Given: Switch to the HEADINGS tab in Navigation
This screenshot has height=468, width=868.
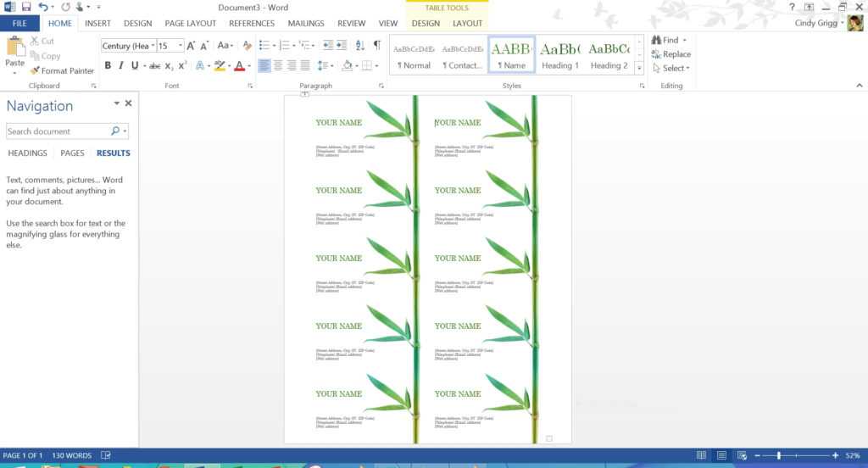Looking at the screenshot, I should (x=27, y=153).
